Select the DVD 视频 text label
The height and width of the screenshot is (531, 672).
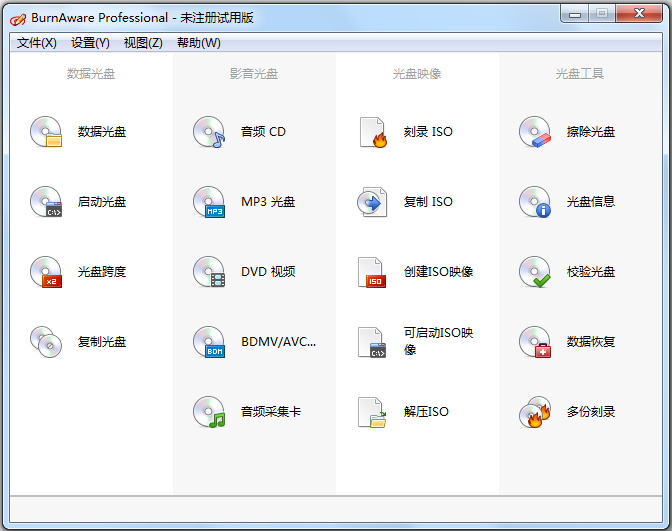click(268, 272)
